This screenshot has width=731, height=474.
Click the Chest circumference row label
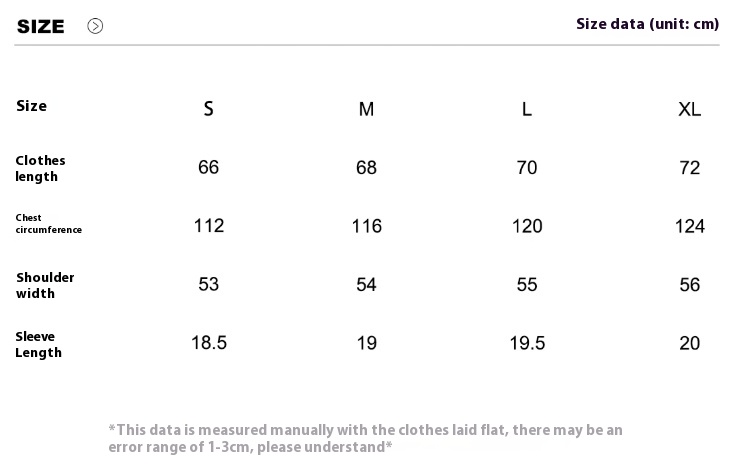pyautogui.click(x=48, y=224)
